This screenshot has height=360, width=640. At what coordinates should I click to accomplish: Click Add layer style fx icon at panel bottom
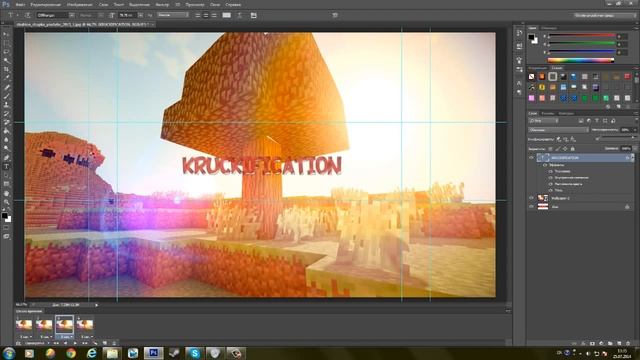click(583, 344)
